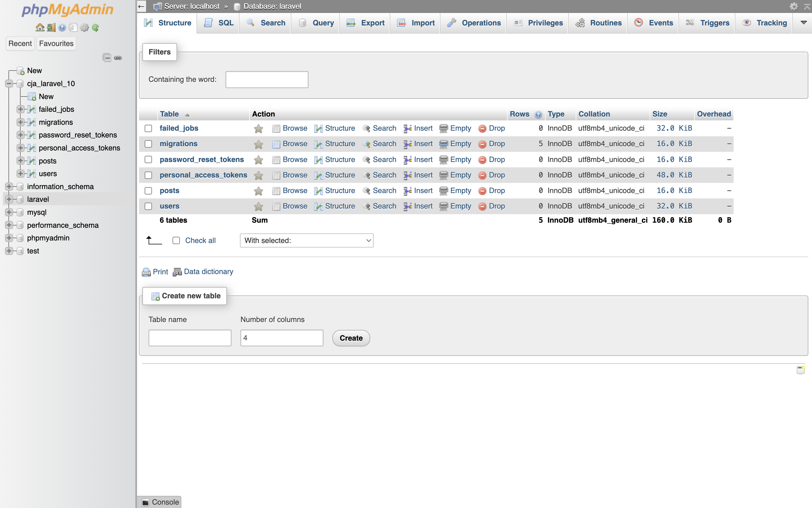Open the Recent tables button

[x=20, y=43]
